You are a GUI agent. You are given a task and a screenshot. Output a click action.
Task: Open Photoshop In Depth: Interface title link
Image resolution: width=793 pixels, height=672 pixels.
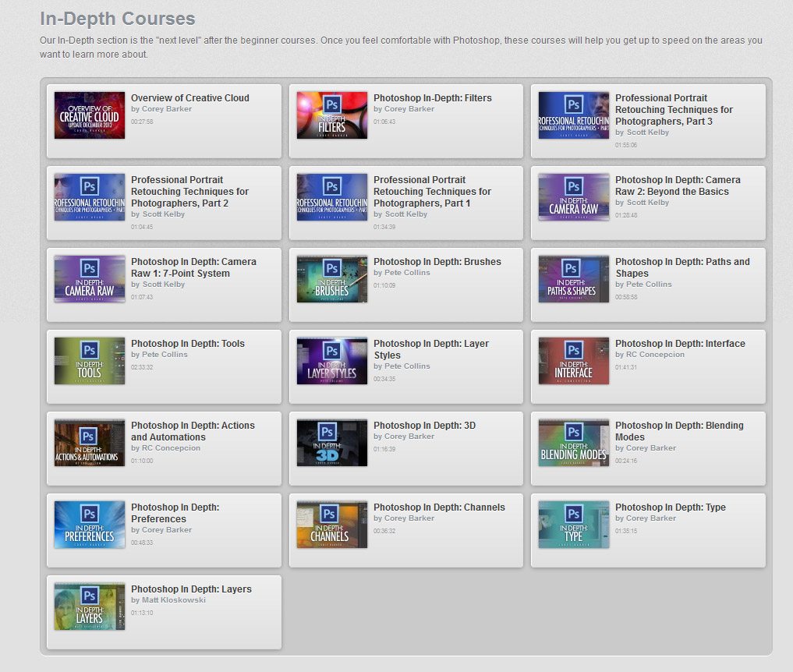coord(680,344)
